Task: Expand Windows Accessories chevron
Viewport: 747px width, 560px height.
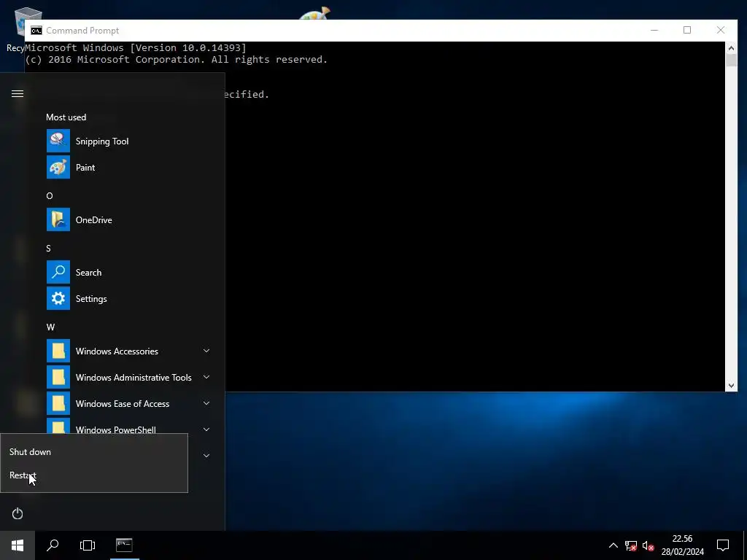Action: [206, 351]
